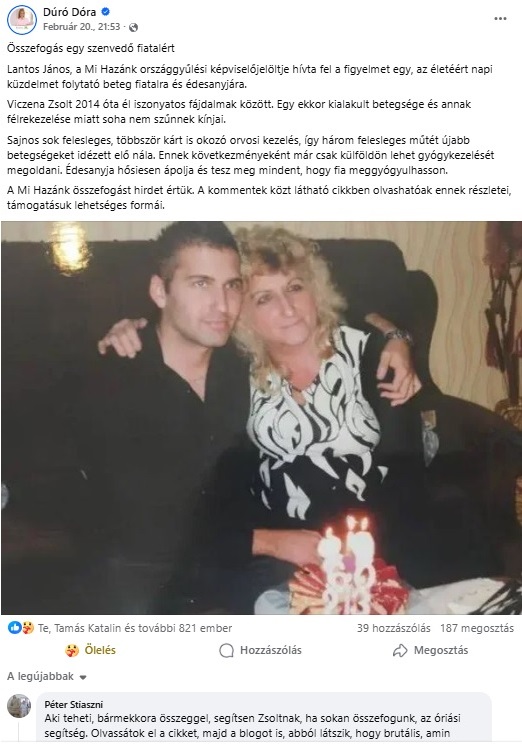Viewport: 522px width, 751px height.
Task: Open Dúró Dóra's profile picture
Action: [x=22, y=20]
